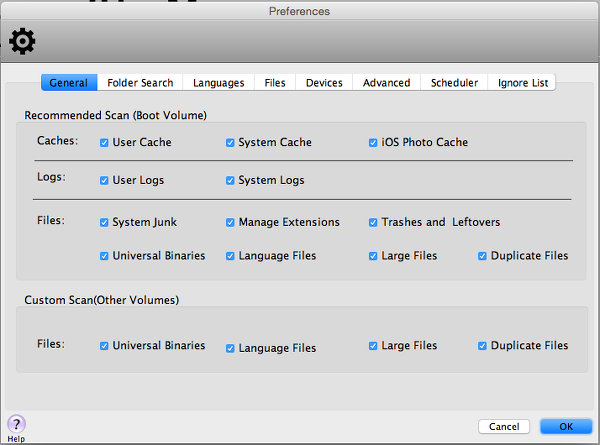Select the Languages tab
The image size is (600, 445).
point(218,83)
